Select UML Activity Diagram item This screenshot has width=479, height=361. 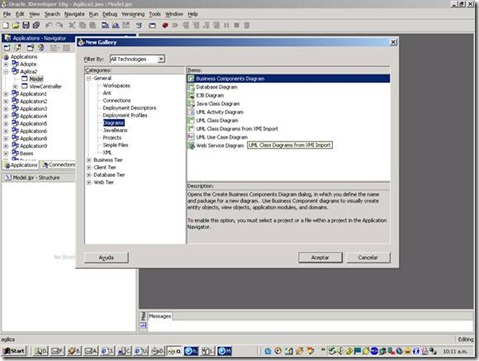point(219,112)
